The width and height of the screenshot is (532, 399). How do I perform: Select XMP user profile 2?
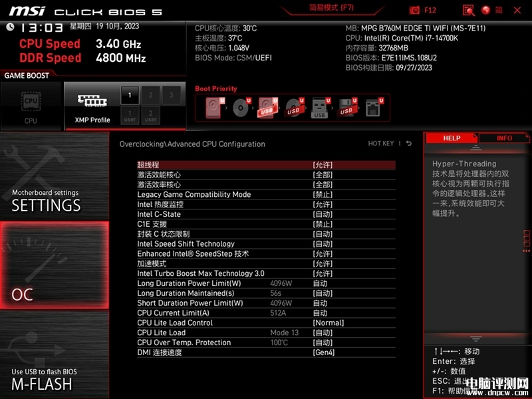151,116
